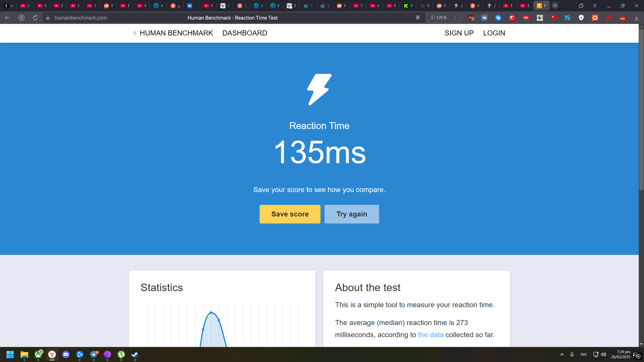The width and height of the screenshot is (644, 362).
Task: Click the padlock site security icon
Action: click(x=48, y=18)
